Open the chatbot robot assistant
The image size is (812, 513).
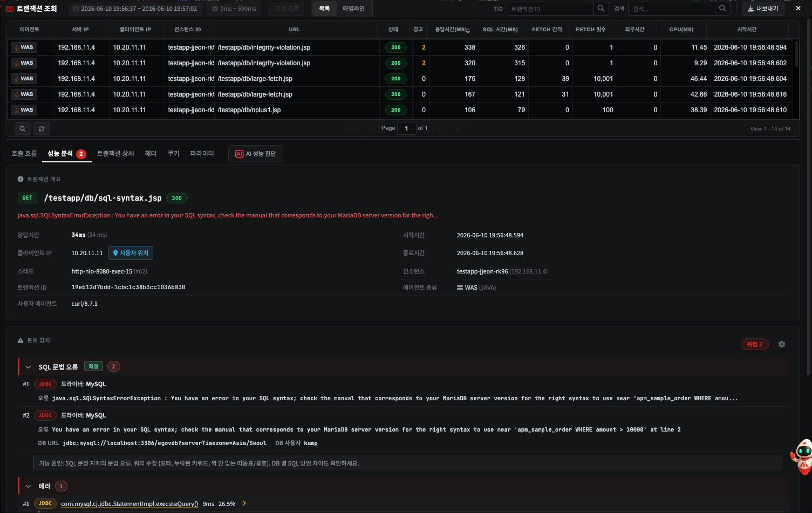pyautogui.click(x=802, y=457)
